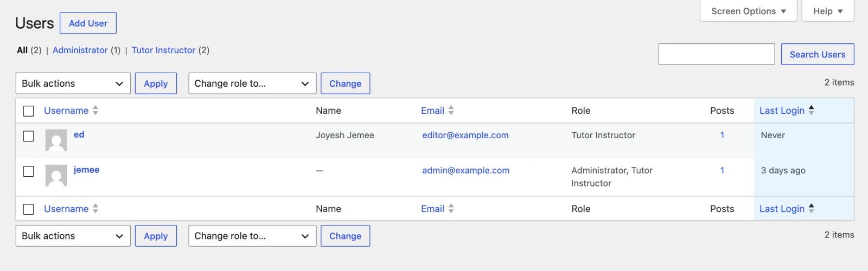
Task: Click the top 2 items count
Action: click(x=839, y=82)
